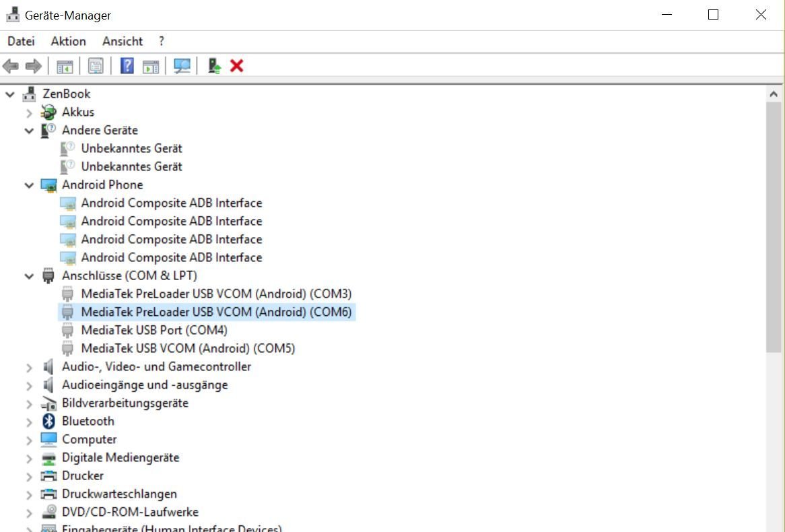Click the Audio-, Video- und Gamecontroller speaker icon
Viewport: 785px width, 532px height.
point(48,367)
